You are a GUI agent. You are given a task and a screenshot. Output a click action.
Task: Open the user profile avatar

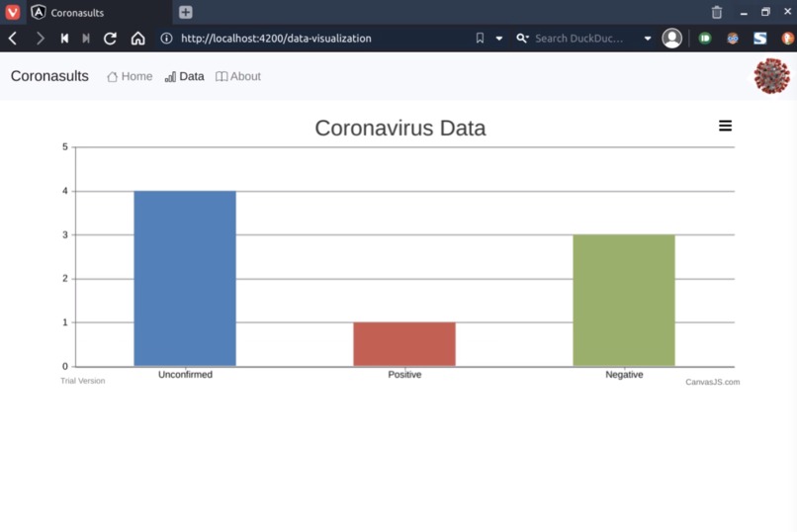point(672,39)
